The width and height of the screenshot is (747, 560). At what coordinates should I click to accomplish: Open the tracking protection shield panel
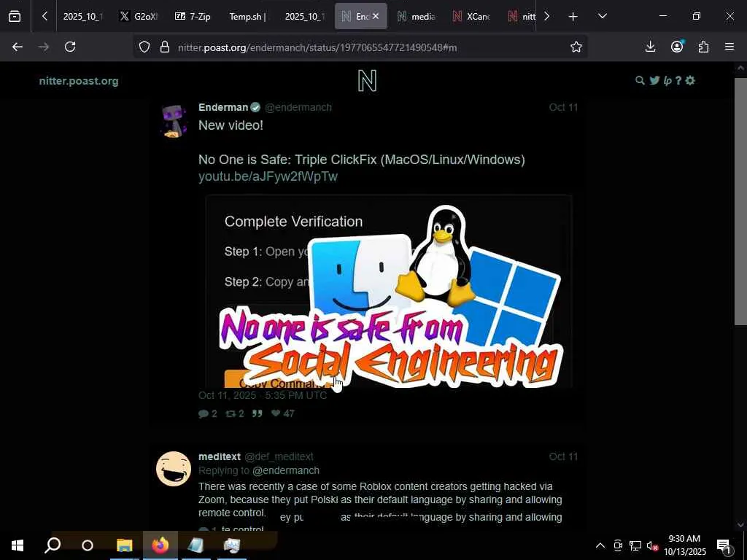[144, 47]
